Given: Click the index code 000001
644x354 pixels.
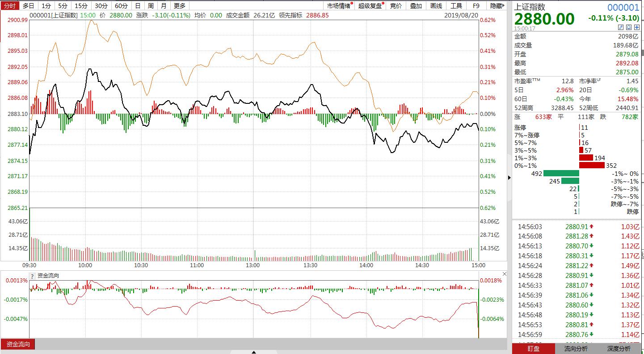Looking at the screenshot, I should point(623,7).
